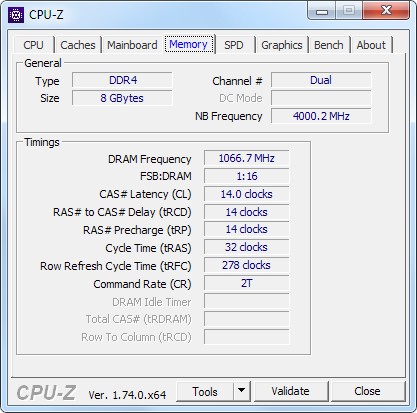Click the Validate button
417x413 pixels.
[x=290, y=391]
